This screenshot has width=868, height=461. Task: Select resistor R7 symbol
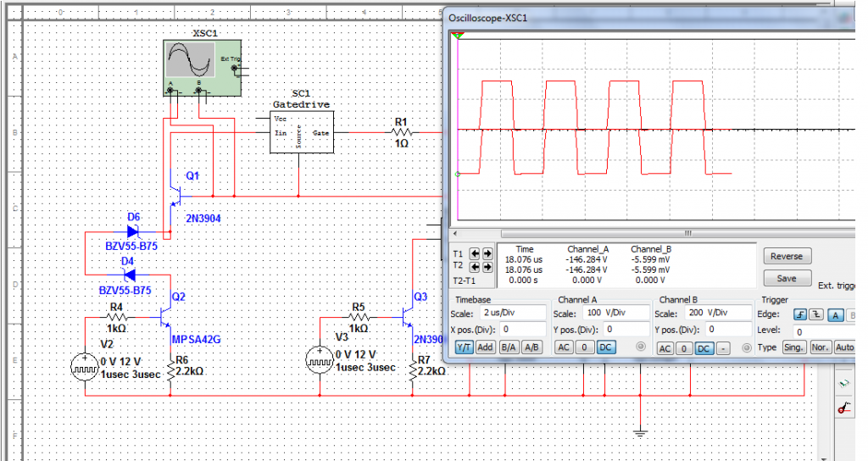[x=413, y=371]
